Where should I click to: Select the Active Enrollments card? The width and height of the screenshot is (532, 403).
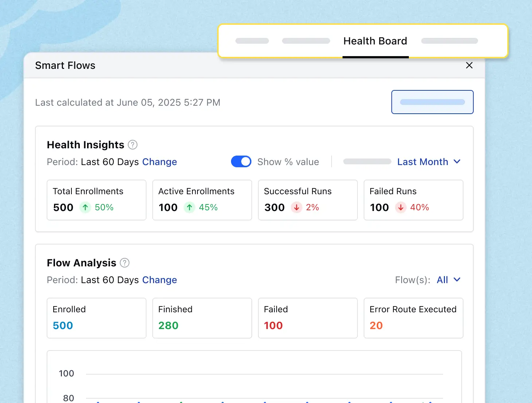pyautogui.click(x=202, y=200)
